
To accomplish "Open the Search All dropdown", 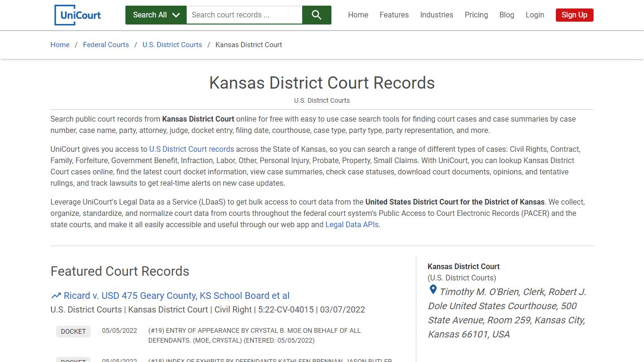I will [156, 15].
